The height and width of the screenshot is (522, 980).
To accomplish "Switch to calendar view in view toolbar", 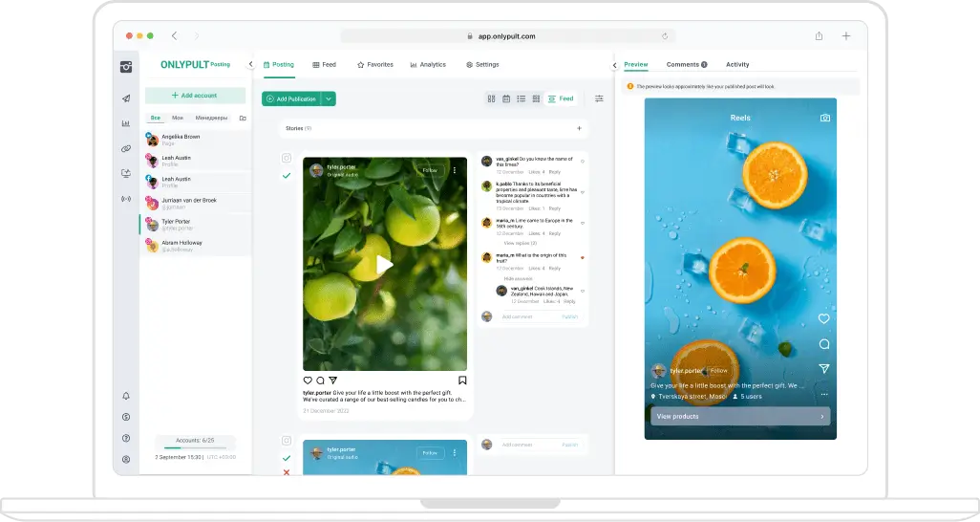I will pyautogui.click(x=506, y=98).
